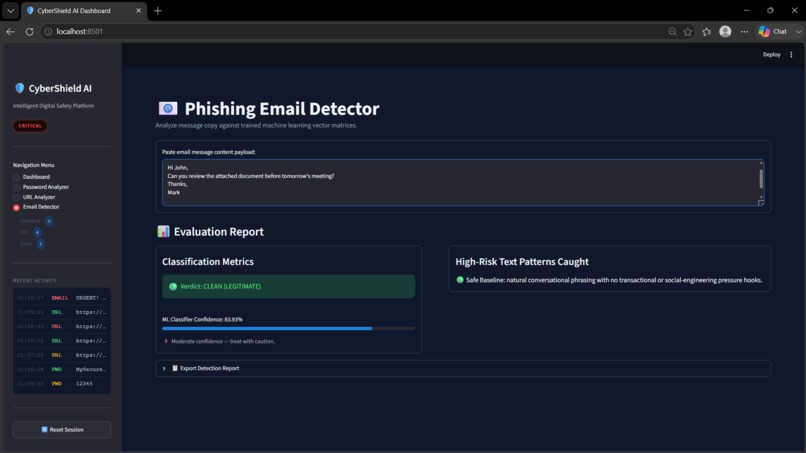This screenshot has height=453, width=806.
Task: Click into the email message content text area
Action: (459, 183)
